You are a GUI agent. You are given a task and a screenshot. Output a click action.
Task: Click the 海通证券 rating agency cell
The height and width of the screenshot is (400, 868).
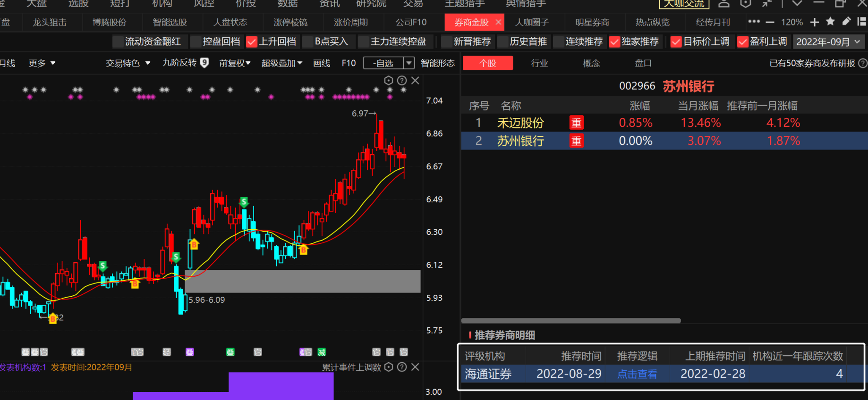coord(488,374)
